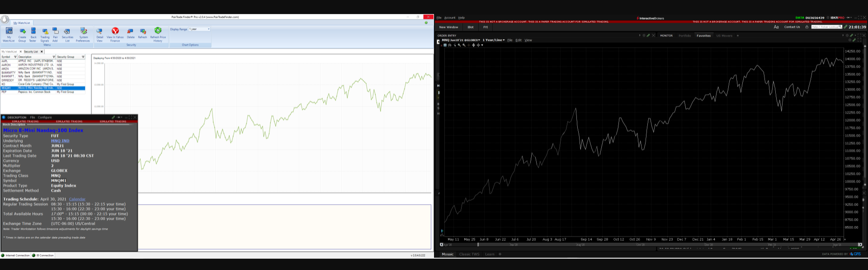Select the AAPL row in security list
868x270 pixels.
(x=43, y=61)
